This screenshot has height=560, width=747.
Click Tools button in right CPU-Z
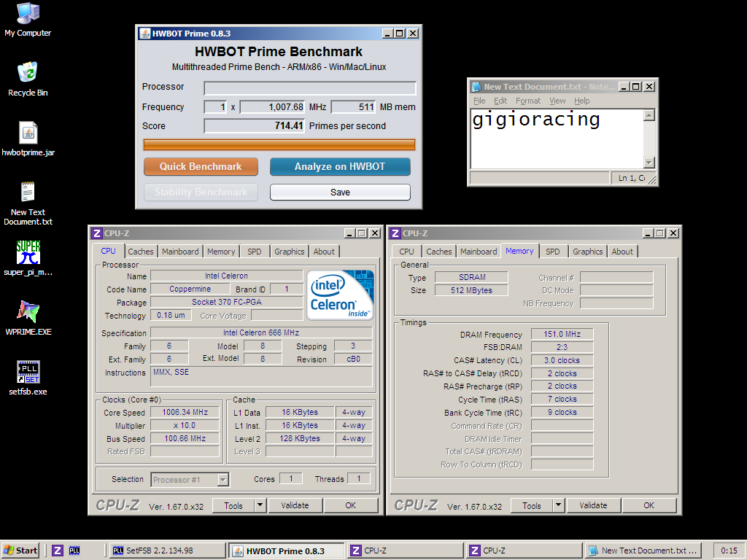coord(531,506)
